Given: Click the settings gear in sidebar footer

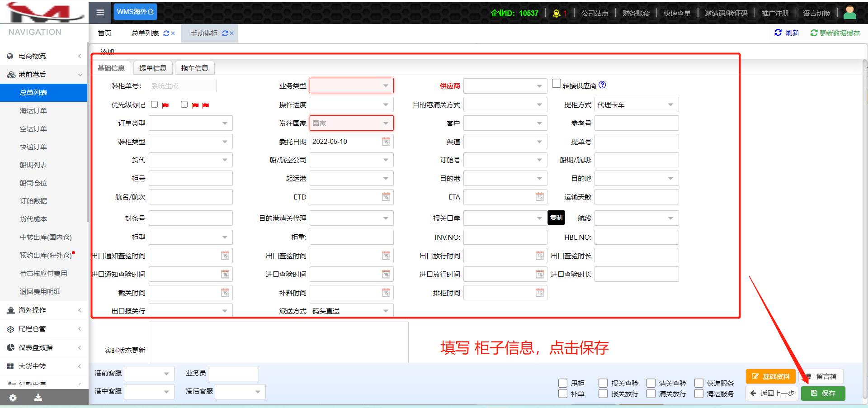Looking at the screenshot, I should 13,398.
